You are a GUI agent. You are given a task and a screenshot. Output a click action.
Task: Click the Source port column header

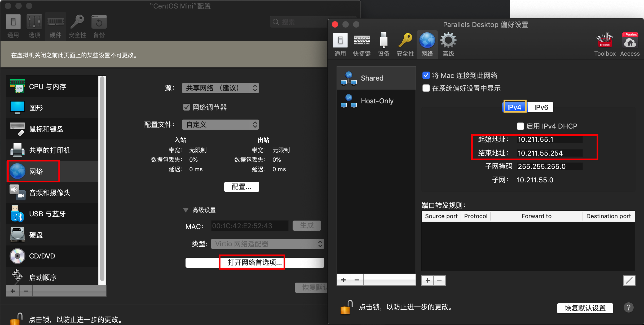click(x=441, y=216)
